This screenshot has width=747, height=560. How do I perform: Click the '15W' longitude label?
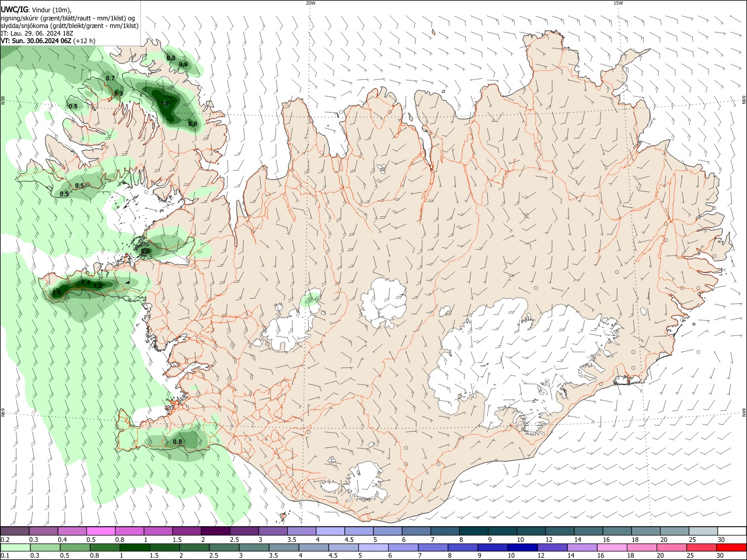tap(617, 3)
